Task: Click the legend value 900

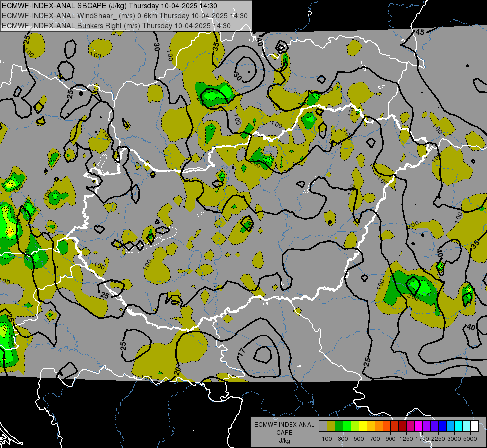Action: tap(390, 439)
